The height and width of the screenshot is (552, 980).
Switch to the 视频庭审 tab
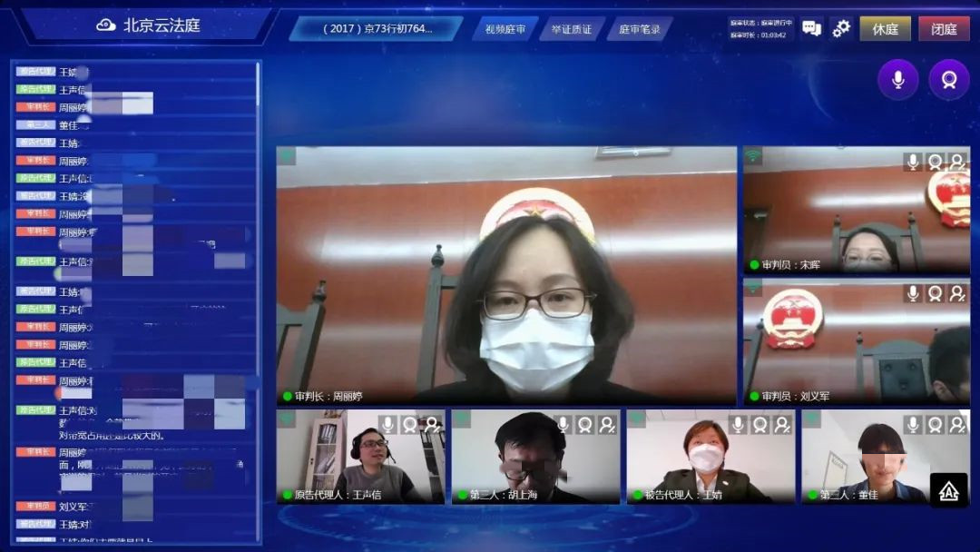[x=505, y=29]
